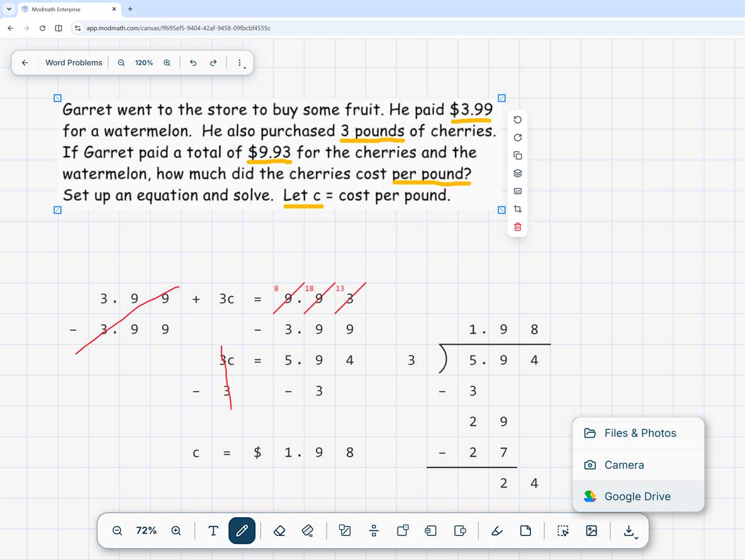Click the 120% zoom level in top toolbar
Image resolution: width=745 pixels, height=560 pixels.
(144, 63)
